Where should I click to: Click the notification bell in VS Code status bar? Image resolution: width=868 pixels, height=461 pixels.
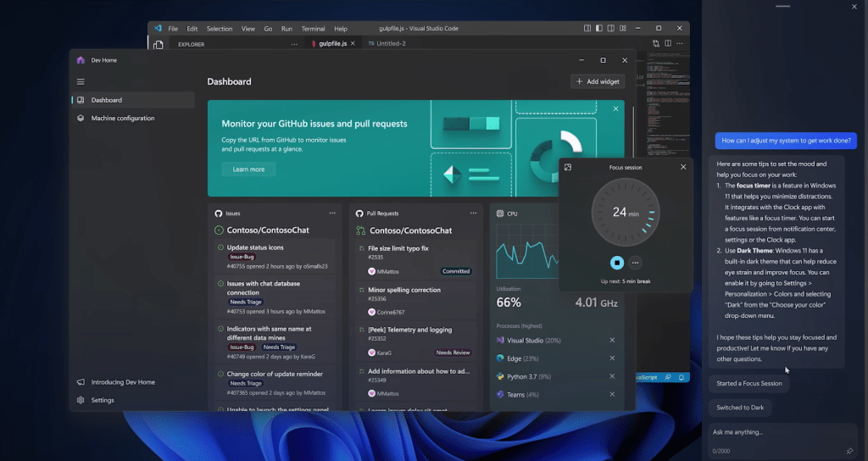click(682, 377)
